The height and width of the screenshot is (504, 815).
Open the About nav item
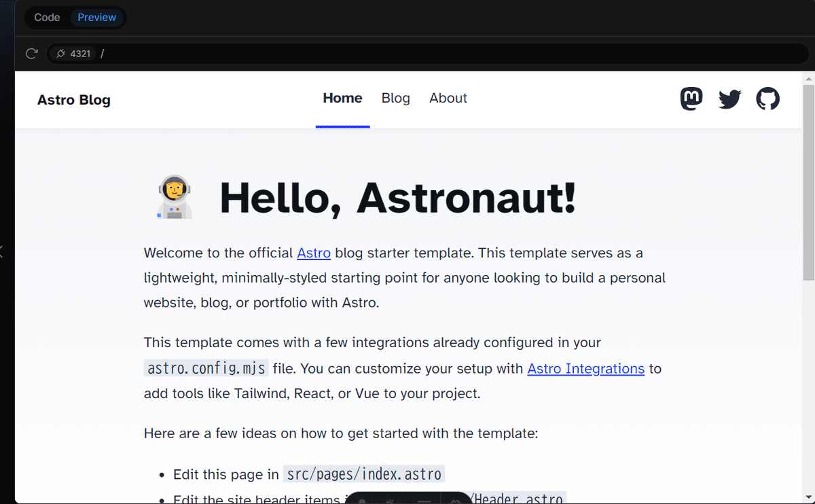tap(448, 98)
